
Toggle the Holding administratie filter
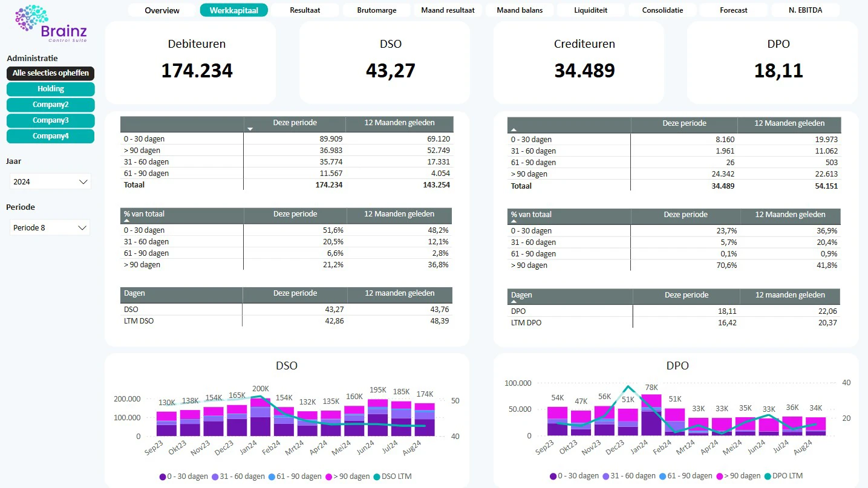coord(51,89)
